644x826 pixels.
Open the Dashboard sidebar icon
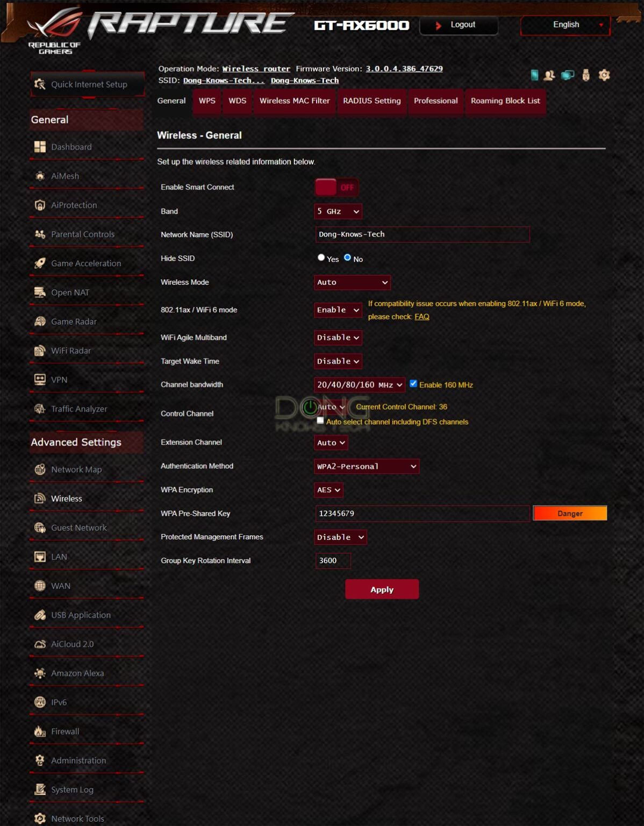40,147
